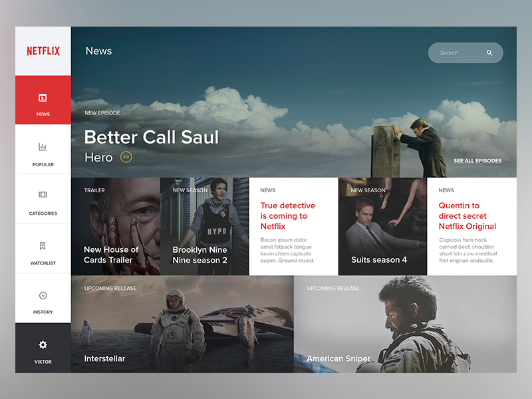The width and height of the screenshot is (532, 399).
Task: Click UPCOMING RELEASE tag on Interstellar
Action: click(x=110, y=288)
